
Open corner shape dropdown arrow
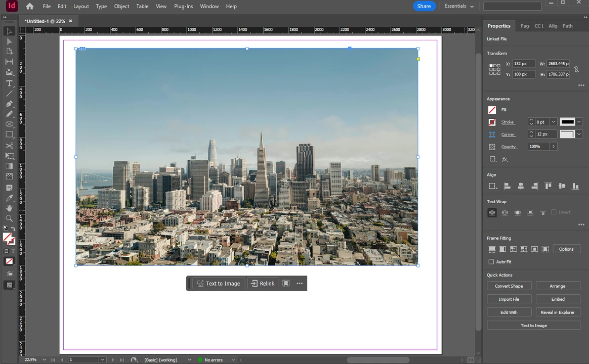click(x=579, y=134)
